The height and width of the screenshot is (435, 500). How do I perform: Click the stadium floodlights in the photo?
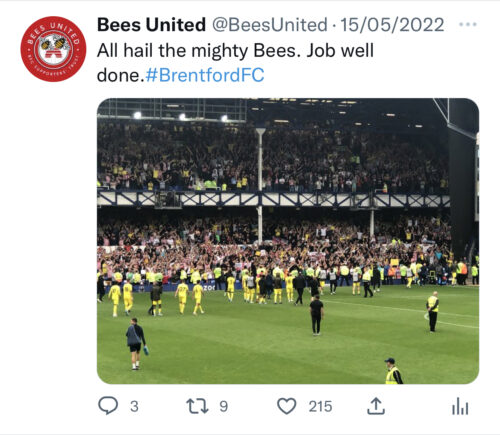click(x=181, y=116)
